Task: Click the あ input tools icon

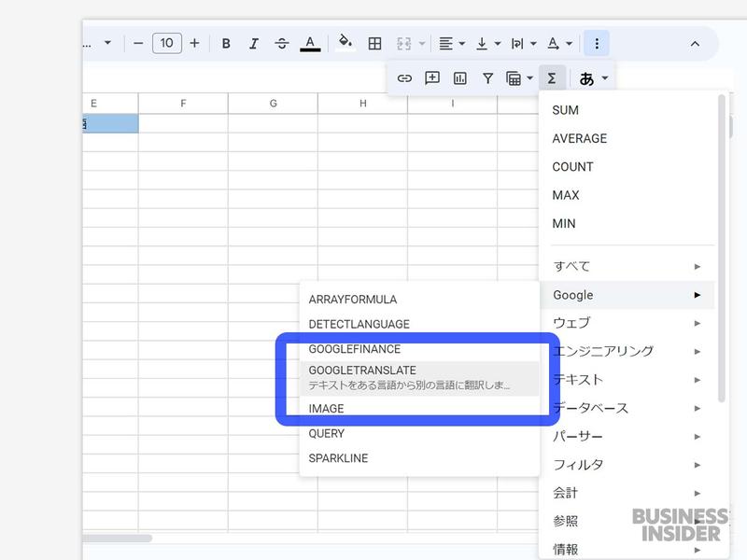Action: (x=586, y=78)
